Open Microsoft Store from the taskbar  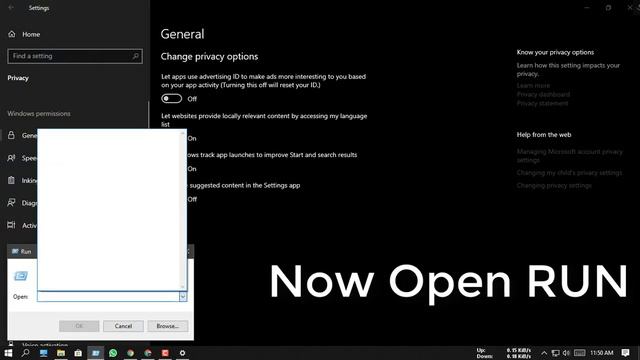pyautogui.click(x=78, y=353)
